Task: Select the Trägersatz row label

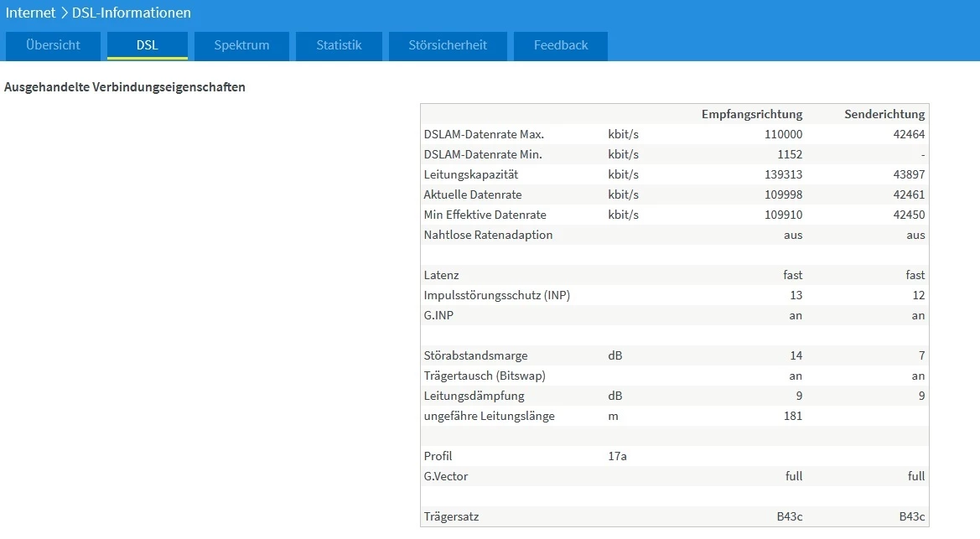Action: (x=451, y=516)
